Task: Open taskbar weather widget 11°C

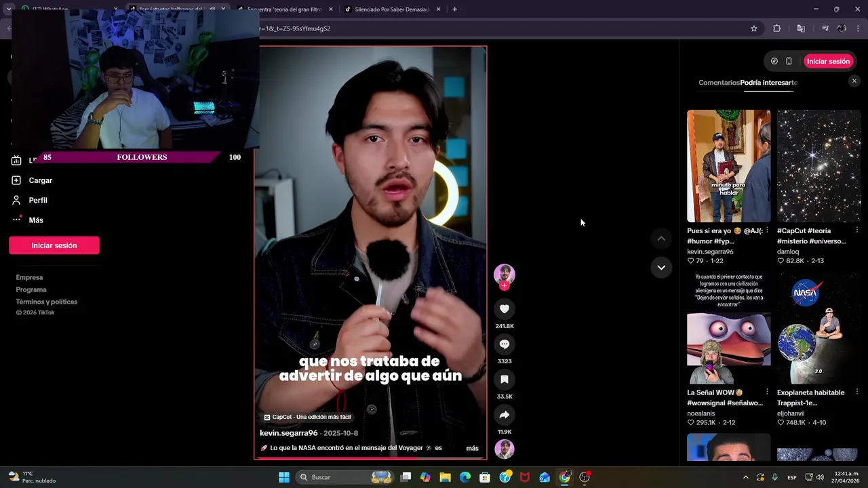Action: pyautogui.click(x=32, y=477)
